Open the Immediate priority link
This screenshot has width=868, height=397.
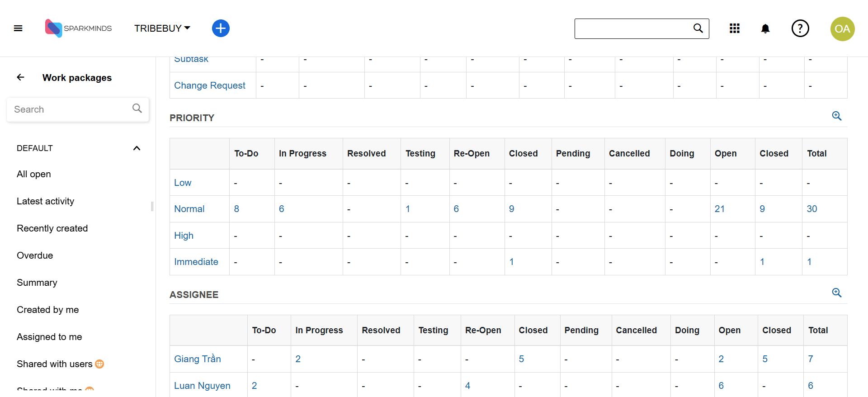(x=196, y=262)
